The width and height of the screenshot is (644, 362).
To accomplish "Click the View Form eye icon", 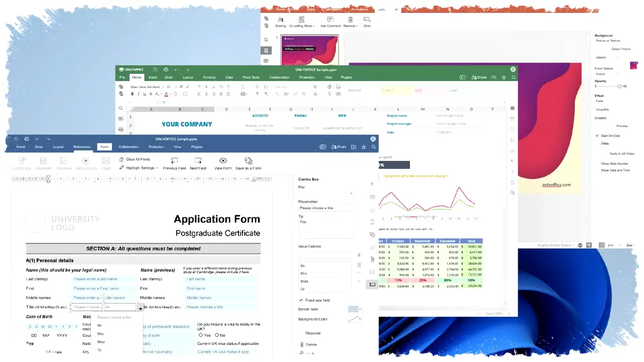I will pyautogui.click(x=223, y=161).
